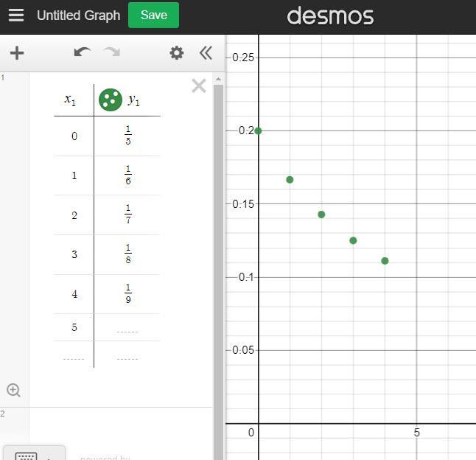476x460 pixels.
Task: Click the y1 column header label
Action: click(x=134, y=100)
